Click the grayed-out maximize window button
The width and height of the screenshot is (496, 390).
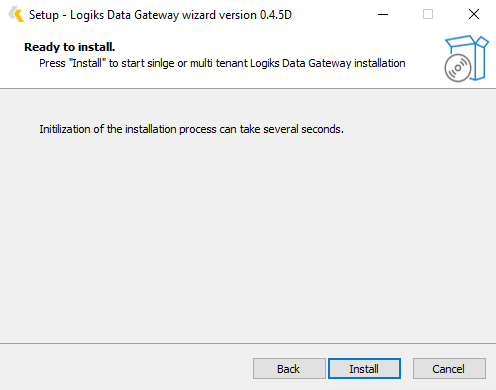click(428, 14)
